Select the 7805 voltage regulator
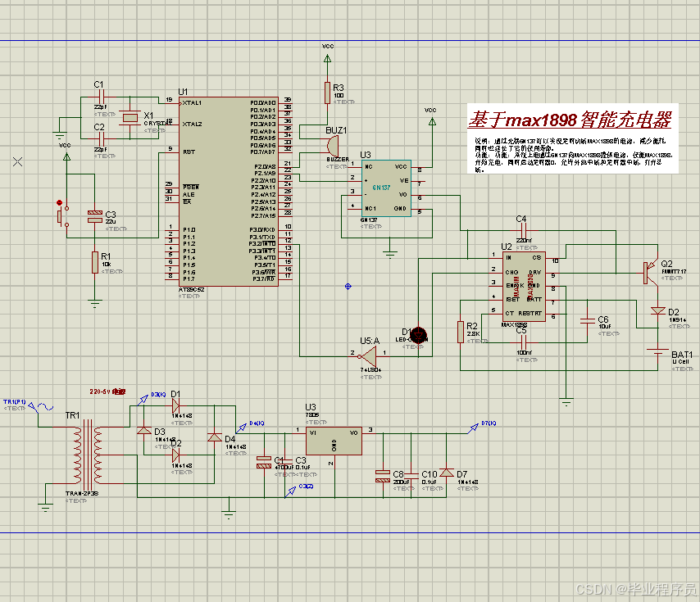Viewport: 700px width, 602px height. pos(334,441)
